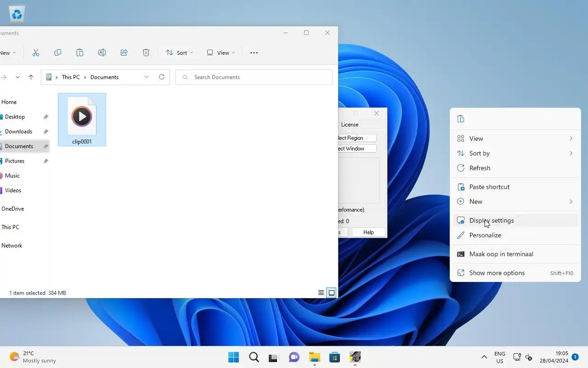This screenshot has width=588, height=368.
Task: Open the Recent locations chevron beside Forward arrow
Action: 17,77
